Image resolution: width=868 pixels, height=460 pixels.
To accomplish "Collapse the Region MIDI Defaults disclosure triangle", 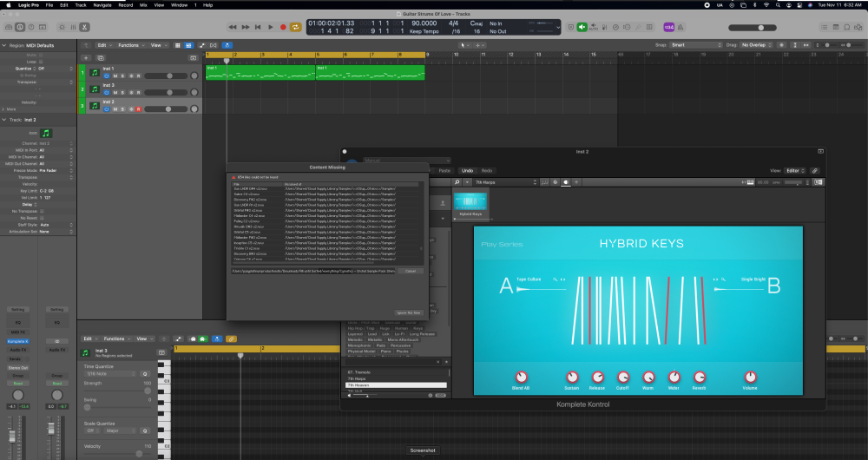I will coord(4,45).
